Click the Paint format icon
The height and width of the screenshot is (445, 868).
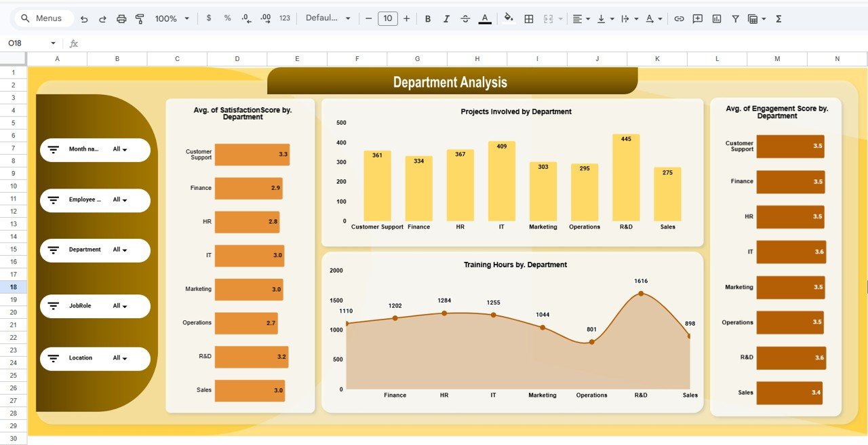pyautogui.click(x=140, y=19)
